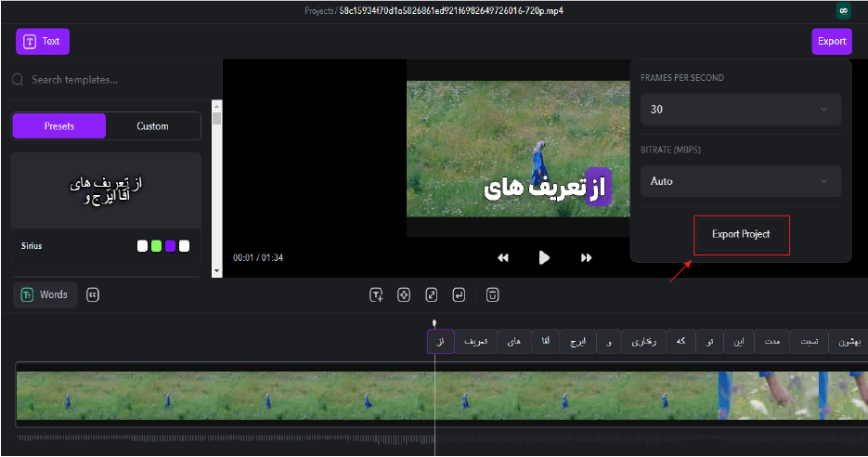The width and height of the screenshot is (868, 457).
Task: Switch to the Presets tab
Action: (x=59, y=126)
